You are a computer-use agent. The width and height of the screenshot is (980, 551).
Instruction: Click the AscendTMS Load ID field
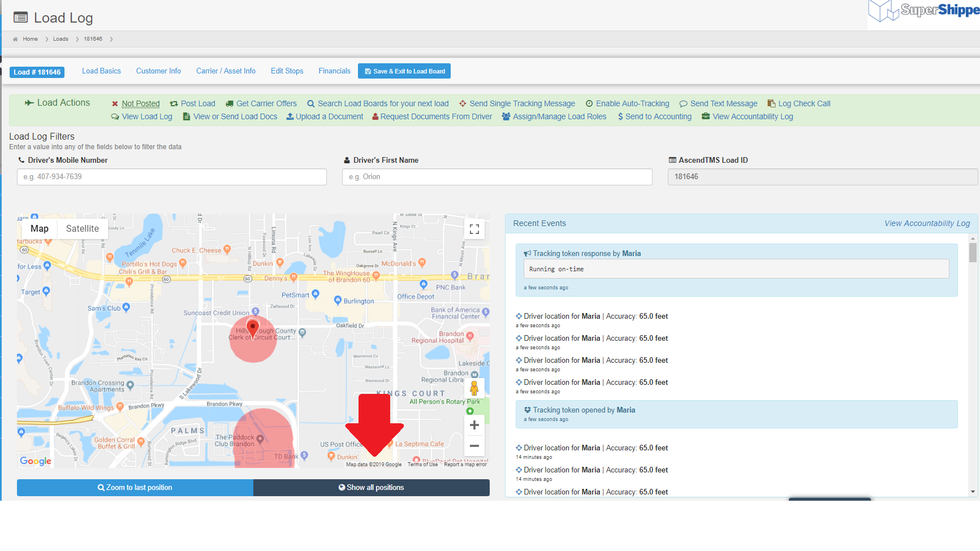click(x=823, y=177)
